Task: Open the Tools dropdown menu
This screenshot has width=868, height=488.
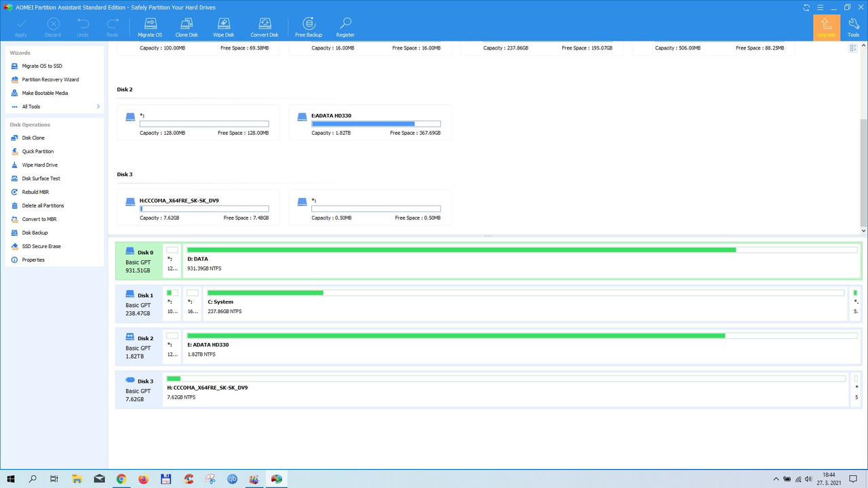Action: 853,27
